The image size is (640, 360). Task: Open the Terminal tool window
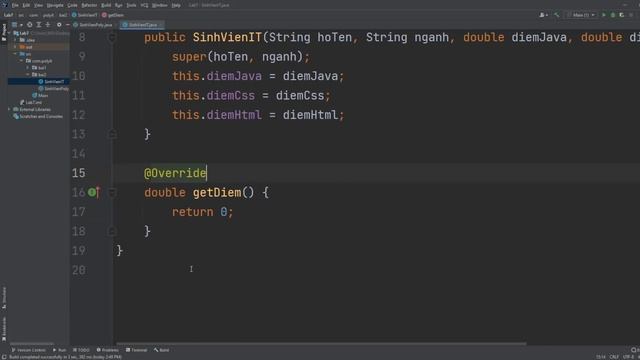tap(136, 350)
